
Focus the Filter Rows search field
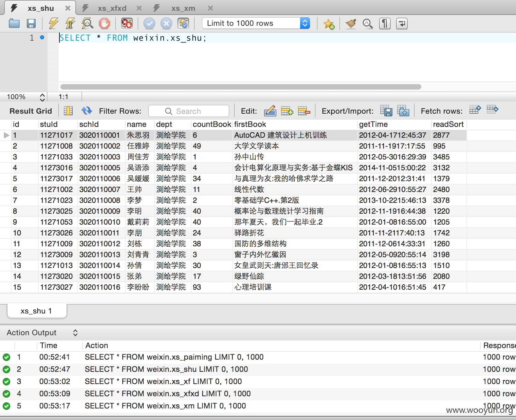(x=189, y=111)
